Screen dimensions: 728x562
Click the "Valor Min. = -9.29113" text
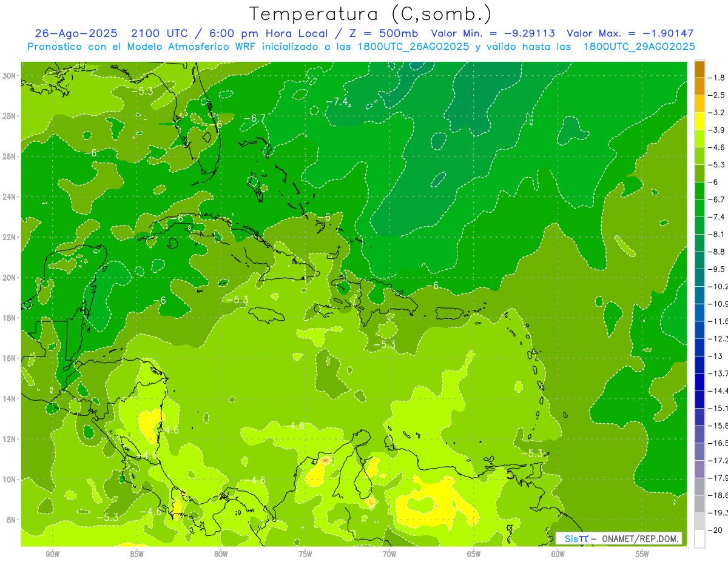tap(493, 34)
